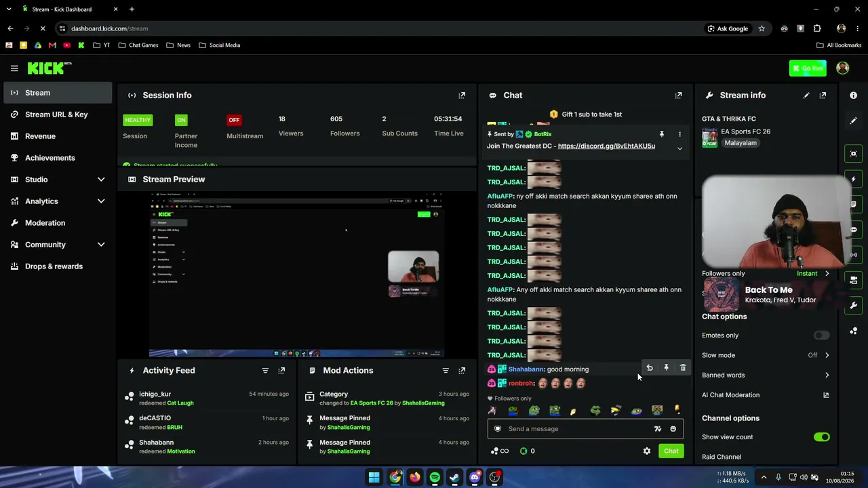The image size is (868, 488).
Task: Click the Malayalam language tag
Action: coord(741,143)
